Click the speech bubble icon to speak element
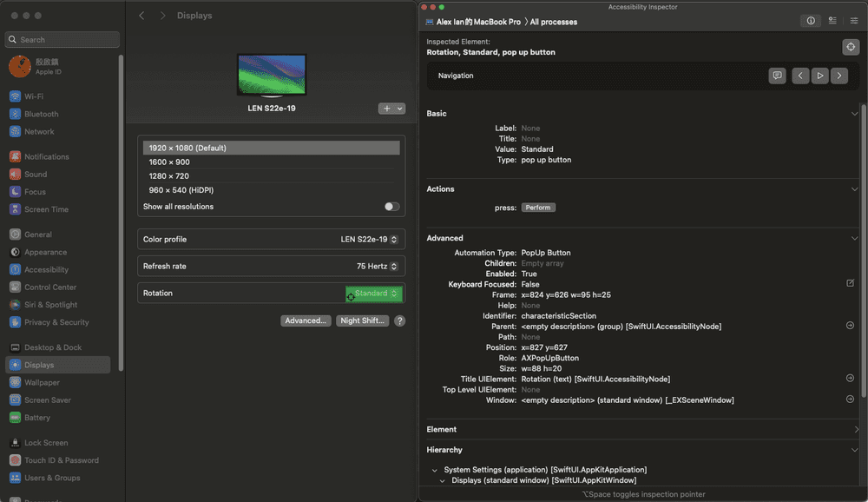868x502 pixels. coord(777,76)
